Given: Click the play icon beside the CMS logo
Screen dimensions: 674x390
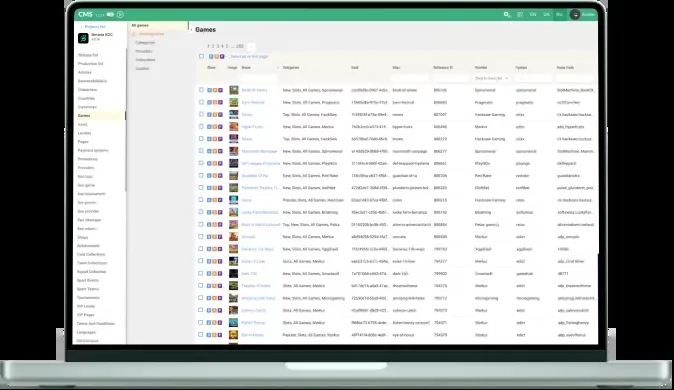Looking at the screenshot, I should point(120,15).
